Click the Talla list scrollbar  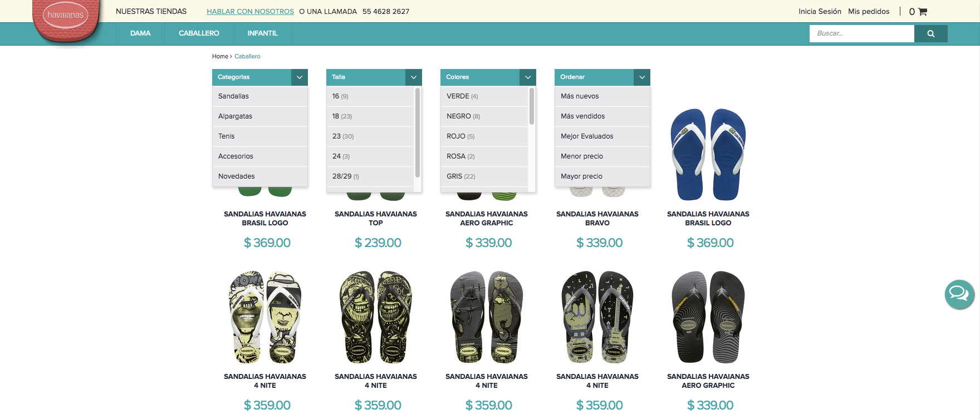click(x=418, y=132)
